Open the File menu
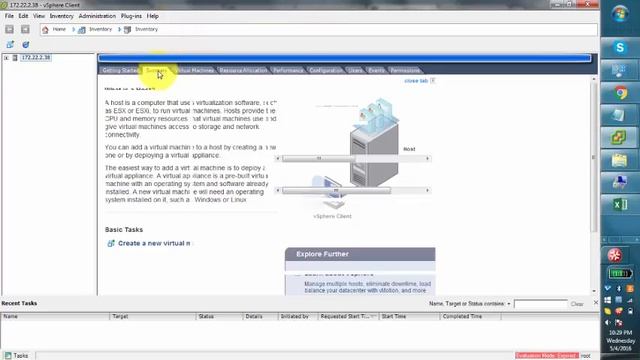The height and width of the screenshot is (360, 640). pos(9,16)
